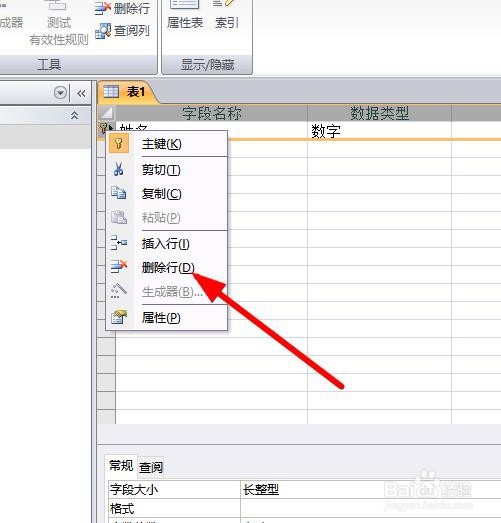The height and width of the screenshot is (523, 501).
Task: Switch to the 常规 properties tab
Action: 121,465
